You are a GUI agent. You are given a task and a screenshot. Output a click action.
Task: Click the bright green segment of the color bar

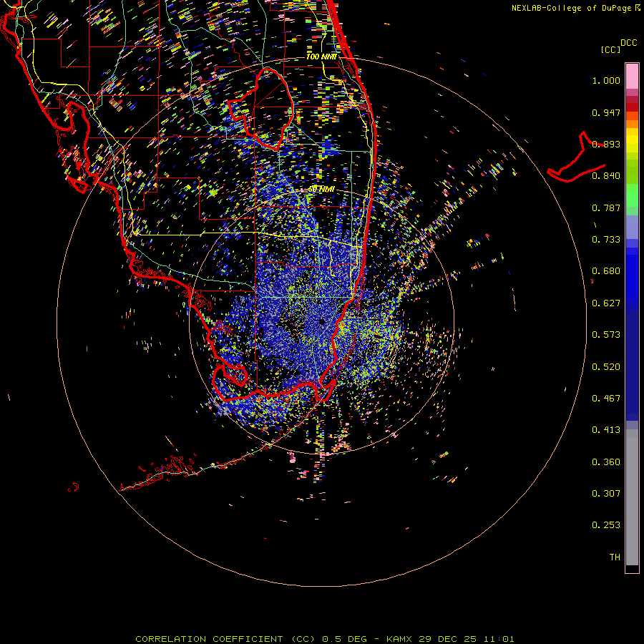point(632,195)
